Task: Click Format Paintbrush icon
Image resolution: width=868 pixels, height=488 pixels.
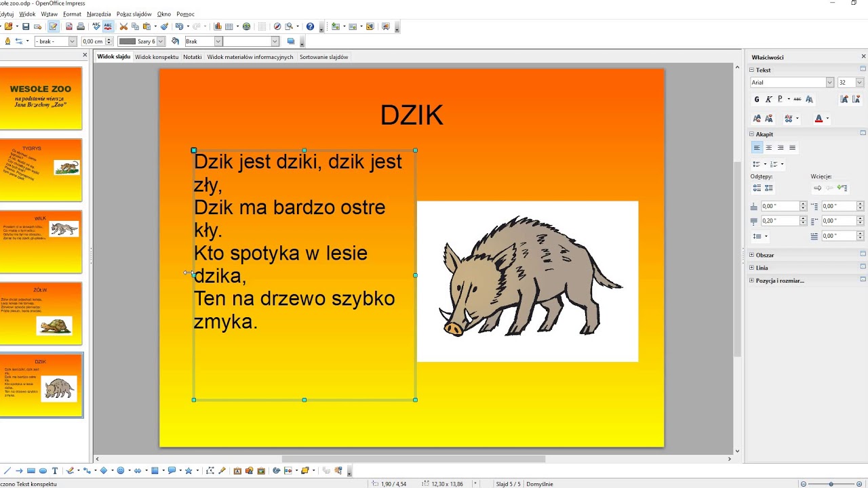Action: coord(164,26)
